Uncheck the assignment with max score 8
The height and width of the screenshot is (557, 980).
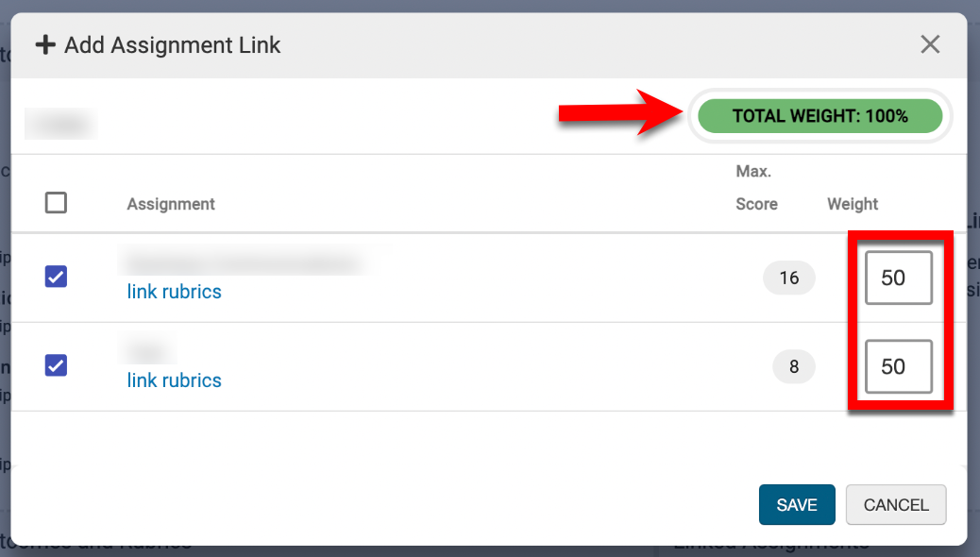pyautogui.click(x=57, y=365)
